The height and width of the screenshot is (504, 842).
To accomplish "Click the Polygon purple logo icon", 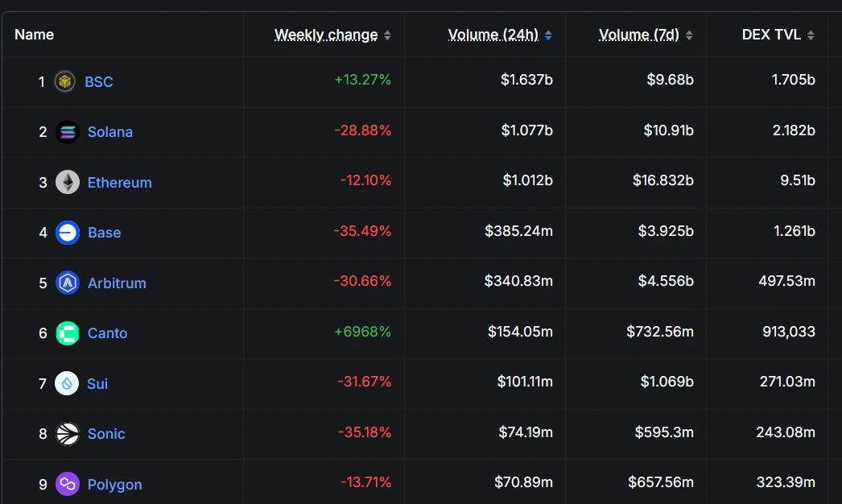I will pyautogui.click(x=68, y=484).
